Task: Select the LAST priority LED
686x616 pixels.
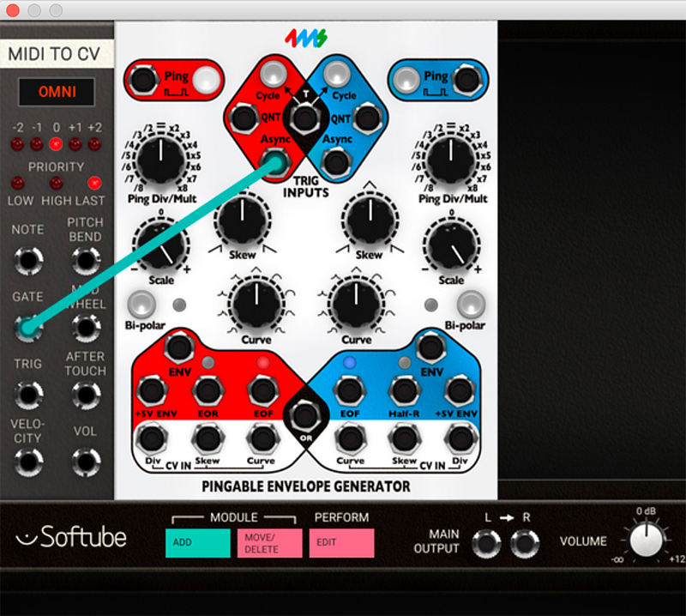Action: click(x=94, y=183)
